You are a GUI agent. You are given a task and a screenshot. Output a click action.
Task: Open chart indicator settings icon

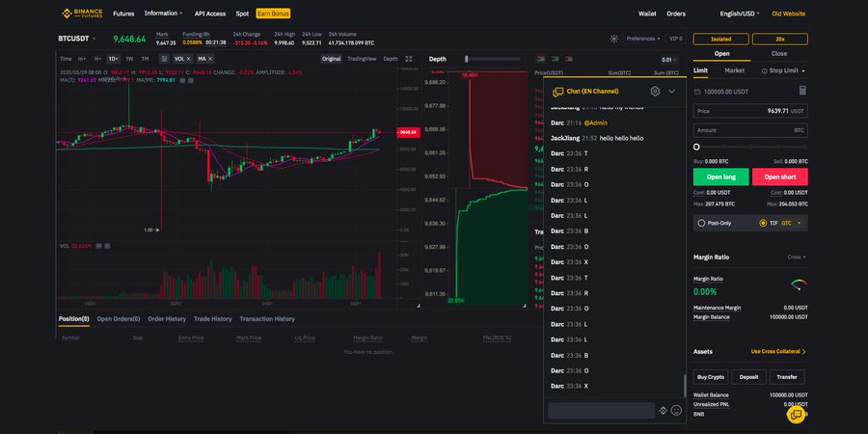(x=164, y=59)
